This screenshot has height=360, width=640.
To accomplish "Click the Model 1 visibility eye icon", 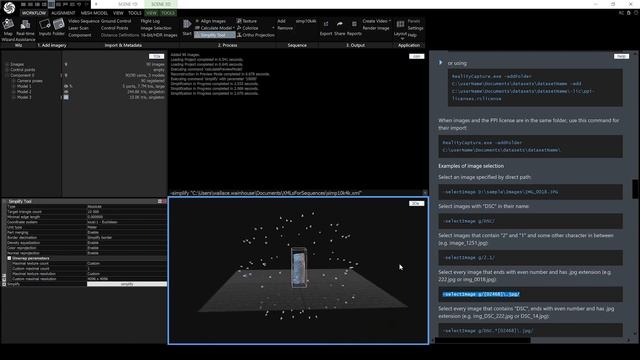I will (x=66, y=87).
